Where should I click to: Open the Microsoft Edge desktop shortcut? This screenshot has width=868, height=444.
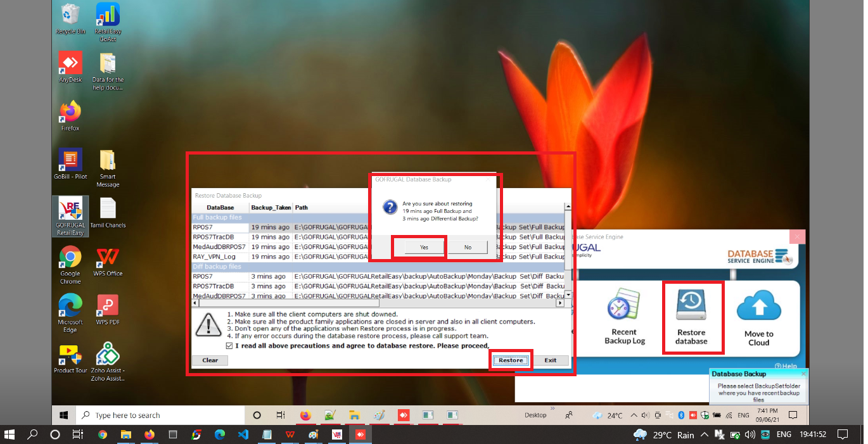click(70, 314)
